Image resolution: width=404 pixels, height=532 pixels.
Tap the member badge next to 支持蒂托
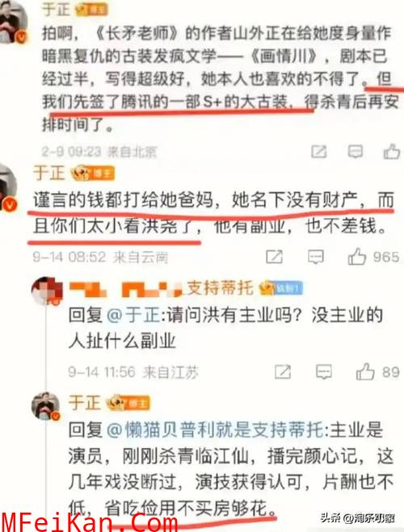point(280,289)
